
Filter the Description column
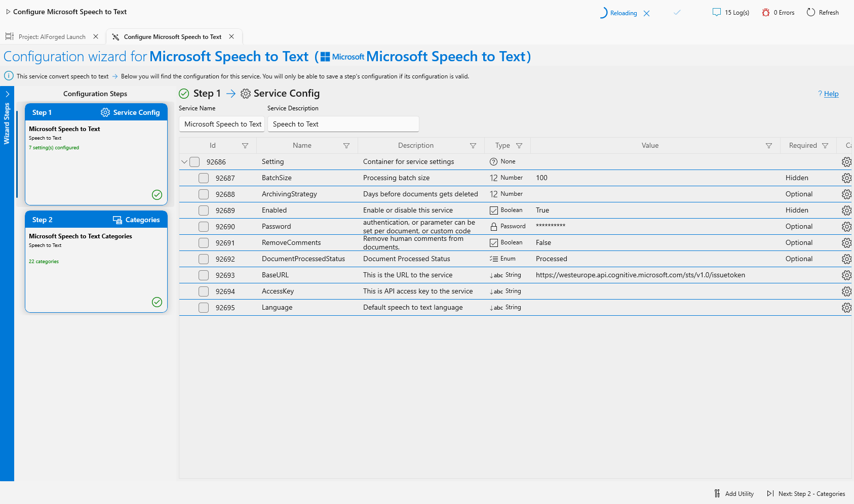[473, 146]
